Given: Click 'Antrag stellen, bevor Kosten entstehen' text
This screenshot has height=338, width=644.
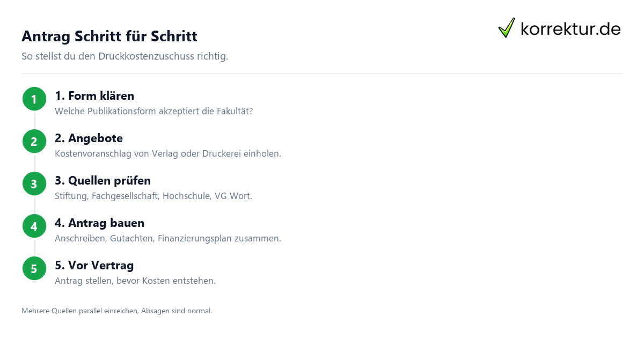Looking at the screenshot, I should (135, 281).
